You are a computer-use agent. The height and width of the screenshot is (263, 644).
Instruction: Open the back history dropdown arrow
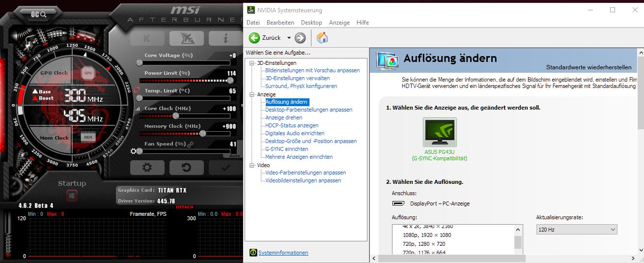click(289, 38)
